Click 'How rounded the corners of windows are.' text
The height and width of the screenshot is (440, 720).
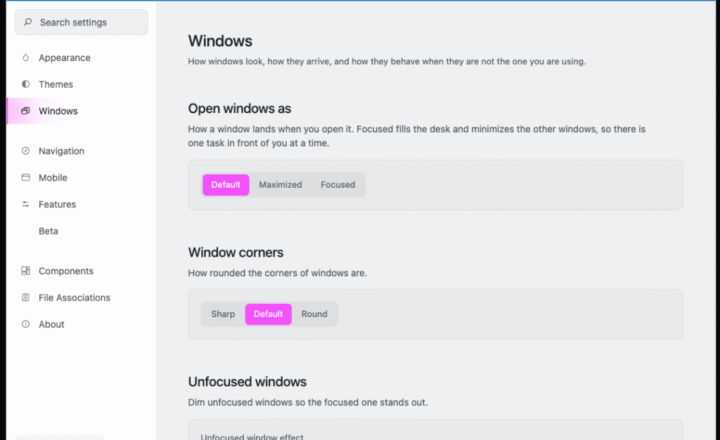[x=277, y=273]
